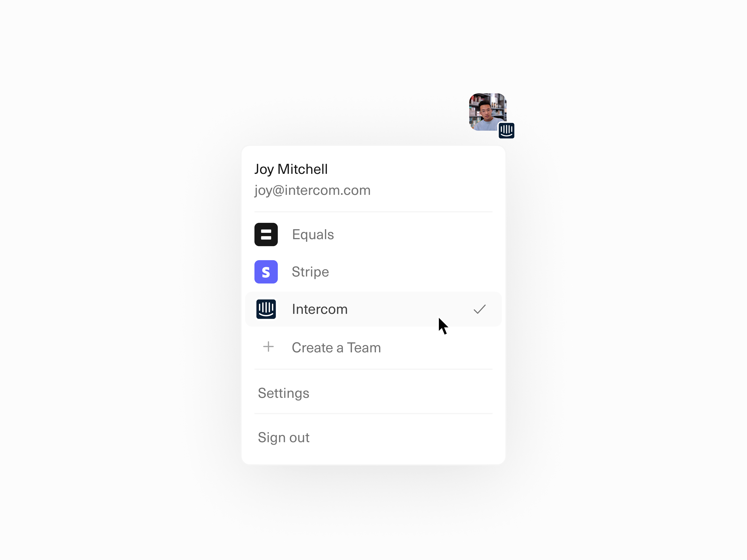Viewport: 747px width, 560px height.
Task: Click the Joy Mitchell name header
Action: [x=291, y=169]
